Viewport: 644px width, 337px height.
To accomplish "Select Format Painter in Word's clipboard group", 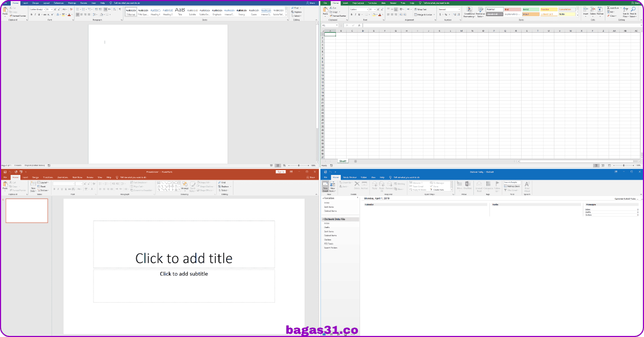I will click(18, 16).
